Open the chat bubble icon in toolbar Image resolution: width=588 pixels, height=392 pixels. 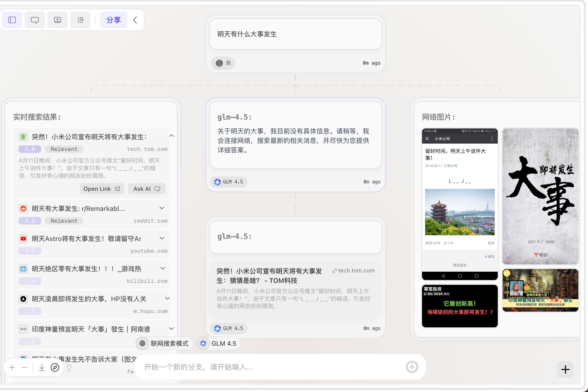(35, 20)
